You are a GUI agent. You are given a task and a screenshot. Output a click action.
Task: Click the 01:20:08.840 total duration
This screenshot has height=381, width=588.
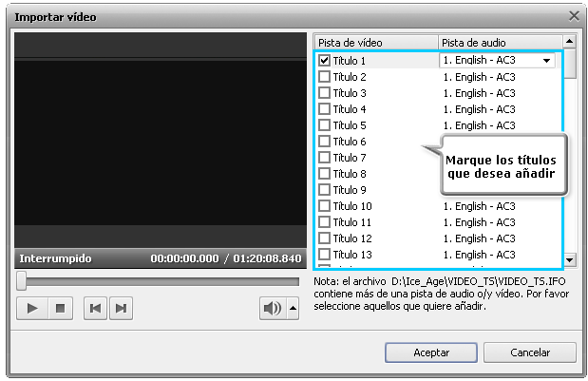pos(267,258)
